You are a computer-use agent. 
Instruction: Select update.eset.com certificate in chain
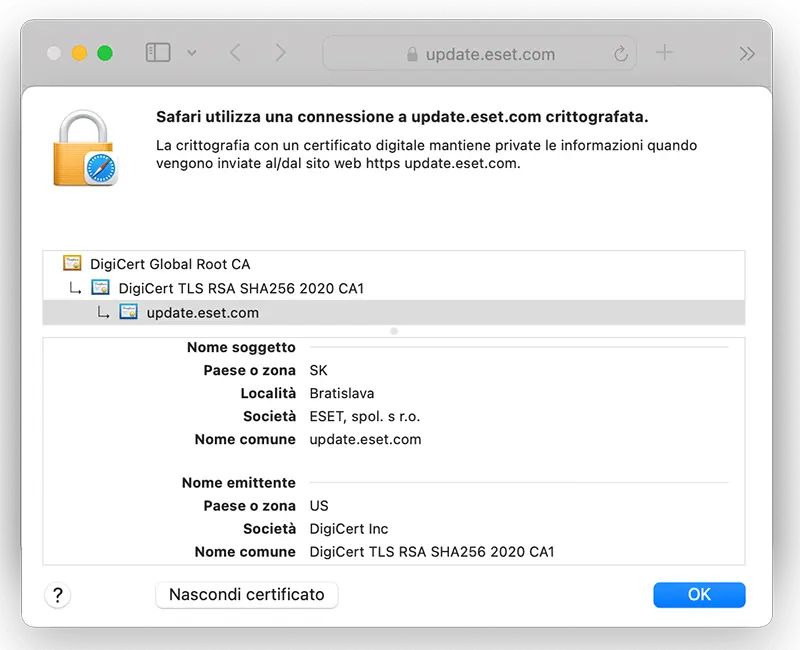tap(393, 313)
